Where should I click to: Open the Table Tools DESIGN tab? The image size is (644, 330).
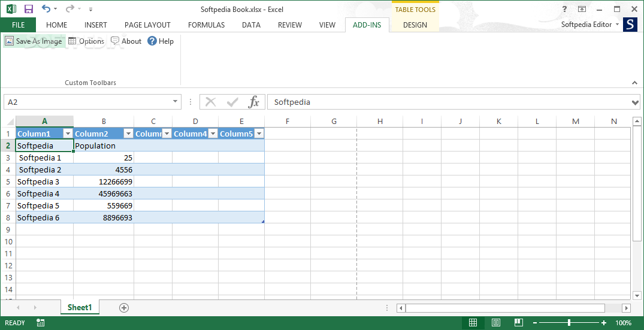(415, 25)
